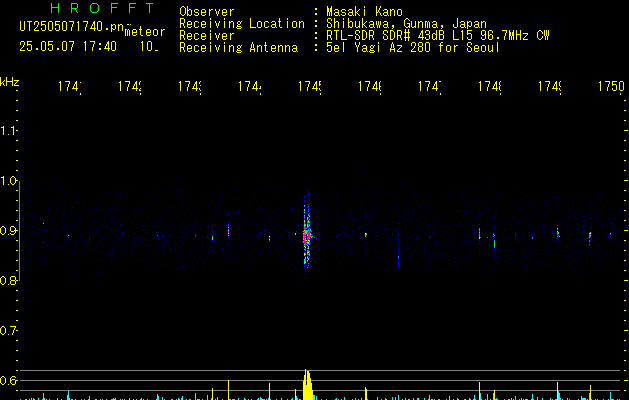The image size is (629, 400).
Task: Click the 'Receiver' field label
Action: tap(207, 36)
